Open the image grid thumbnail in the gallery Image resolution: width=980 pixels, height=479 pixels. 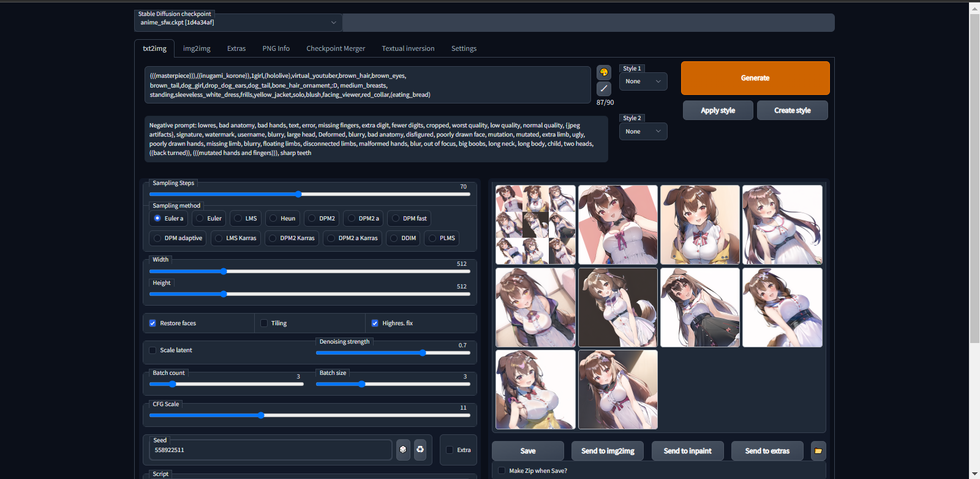(535, 225)
